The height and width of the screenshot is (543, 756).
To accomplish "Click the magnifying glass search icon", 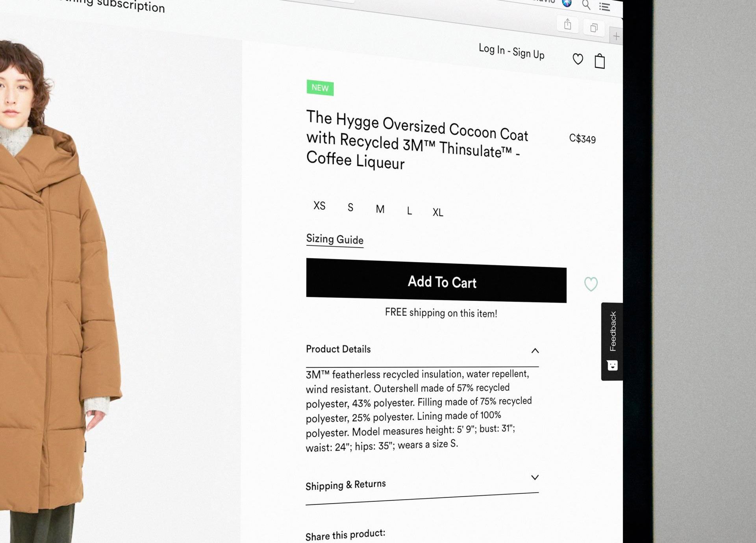I will (x=586, y=5).
